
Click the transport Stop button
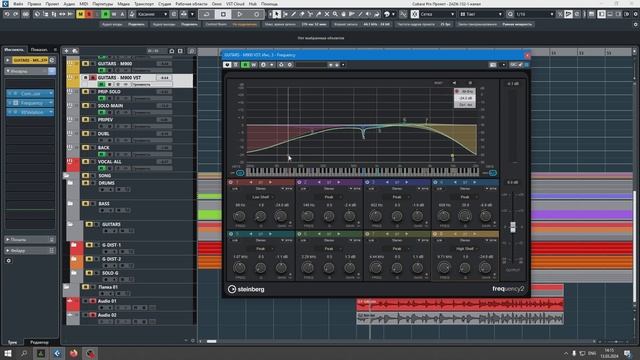[223, 14]
